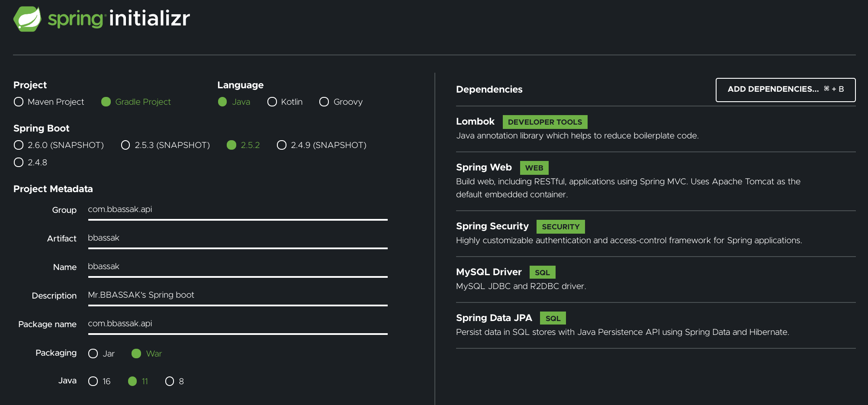
Task: Click the SQL tag beside Spring Data JPA
Action: (553, 318)
